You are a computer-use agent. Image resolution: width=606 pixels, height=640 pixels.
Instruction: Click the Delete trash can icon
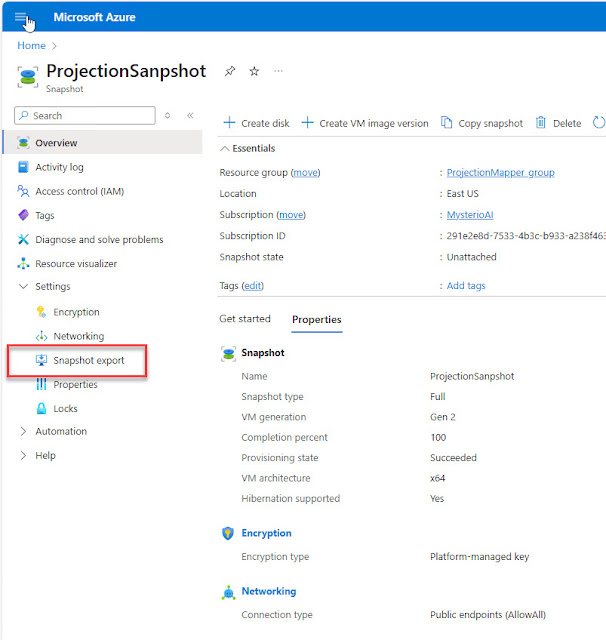pos(540,122)
